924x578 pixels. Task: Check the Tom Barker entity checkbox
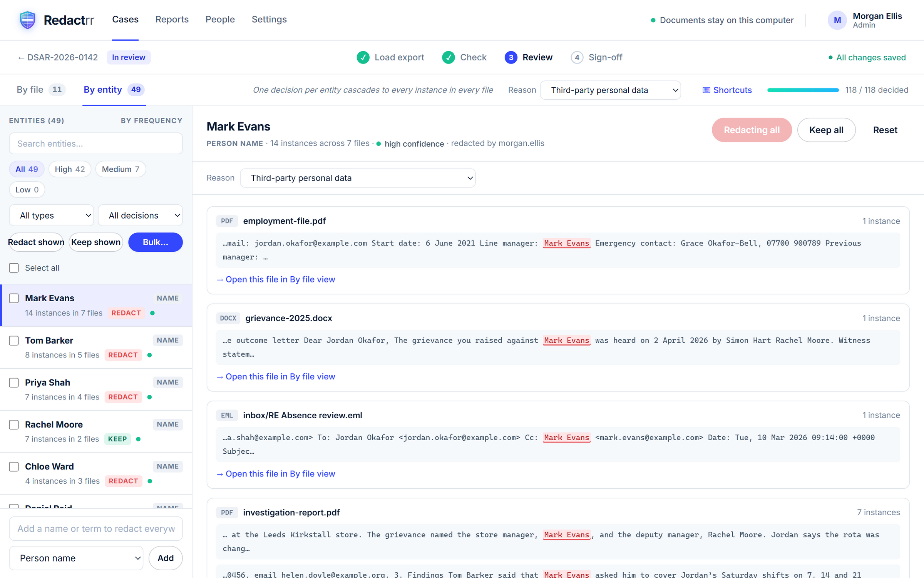tap(14, 341)
